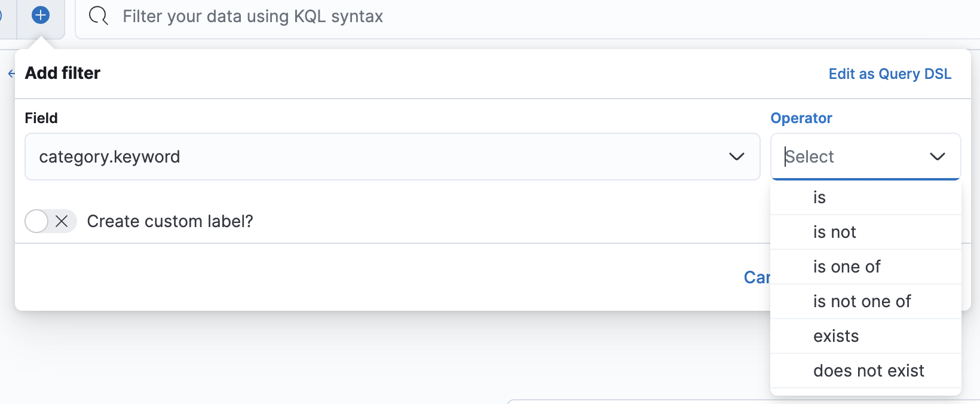980x404 pixels.
Task: Open the Field dropdown showing category.keyword
Action: point(392,157)
